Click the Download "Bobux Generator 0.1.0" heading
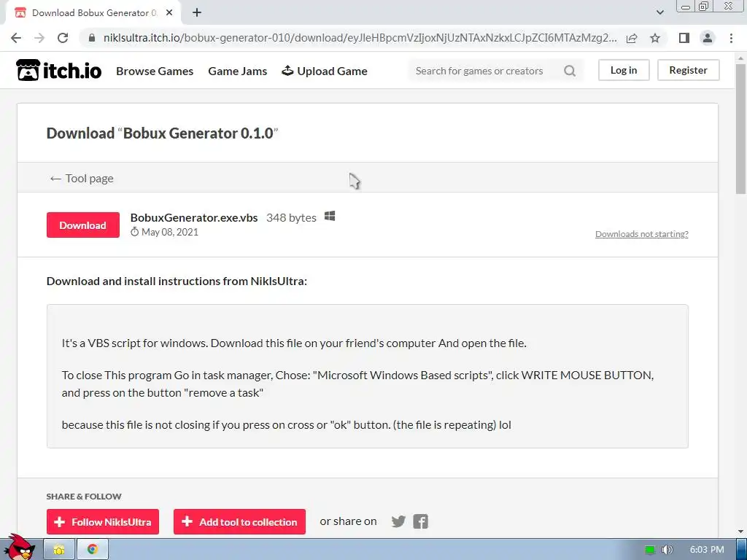The width and height of the screenshot is (747, 560). (162, 133)
